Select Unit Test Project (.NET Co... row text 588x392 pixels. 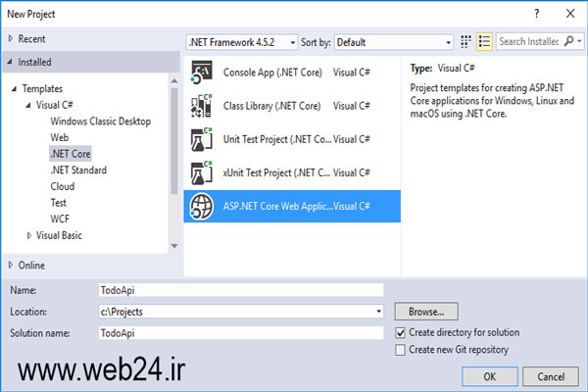tap(277, 139)
